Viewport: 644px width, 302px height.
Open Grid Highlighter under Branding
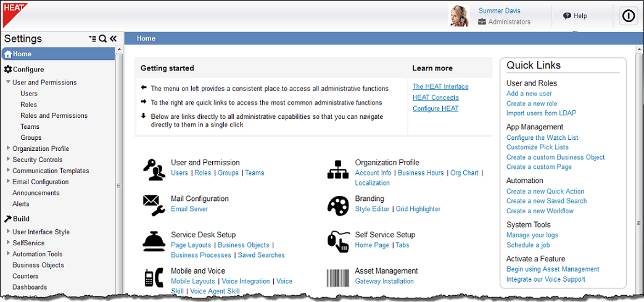coord(418,209)
